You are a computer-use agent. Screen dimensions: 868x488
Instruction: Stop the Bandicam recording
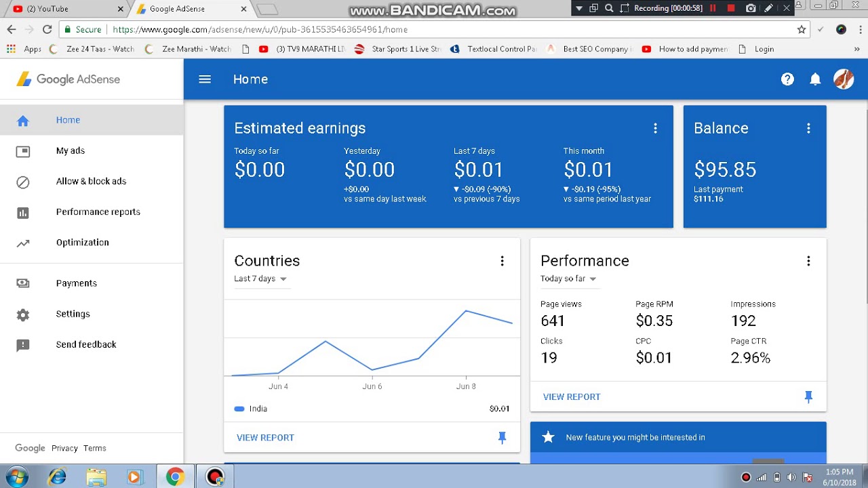pos(731,8)
